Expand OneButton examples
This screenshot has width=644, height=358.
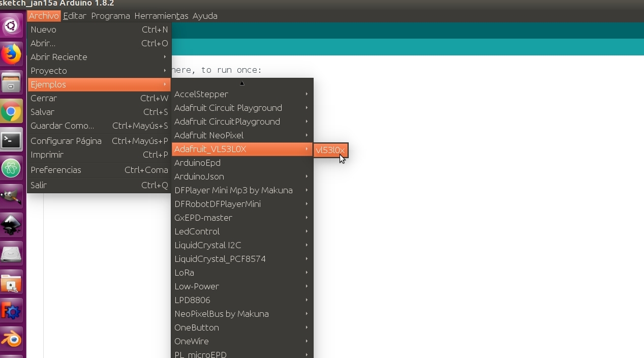(x=242, y=327)
